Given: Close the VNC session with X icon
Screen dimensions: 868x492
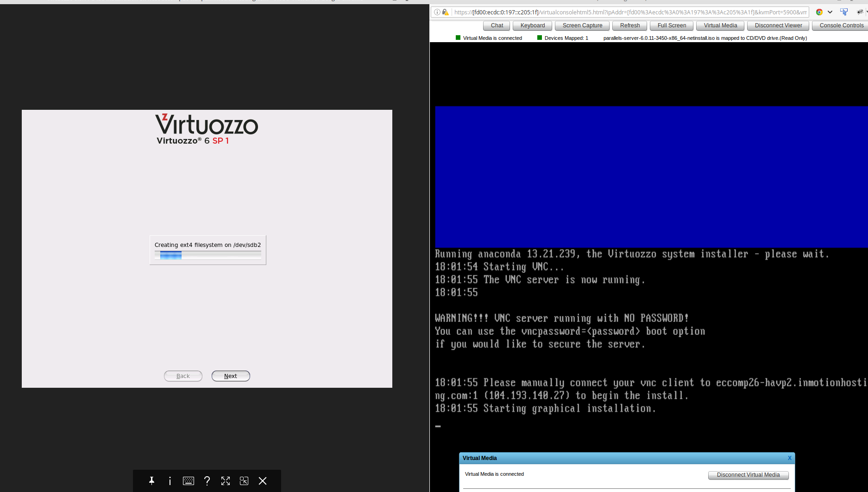Looking at the screenshot, I should click(263, 481).
